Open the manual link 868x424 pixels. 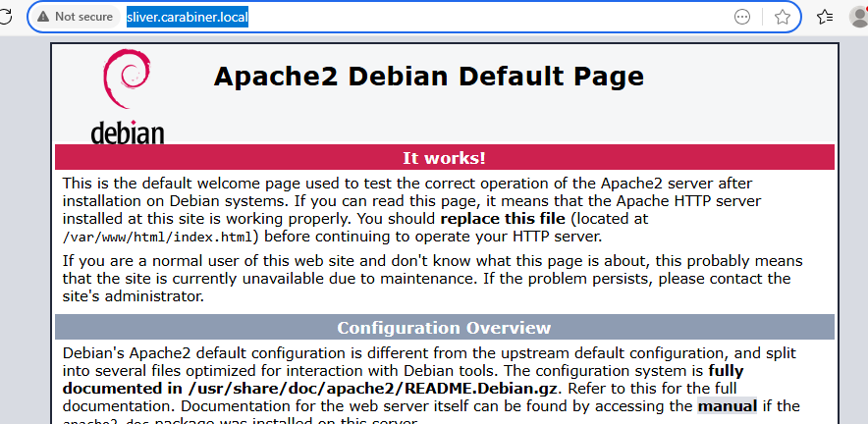pos(727,406)
